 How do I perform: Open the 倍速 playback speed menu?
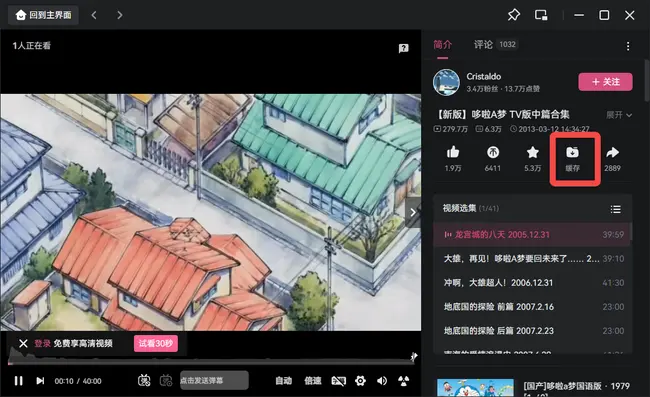click(x=313, y=380)
